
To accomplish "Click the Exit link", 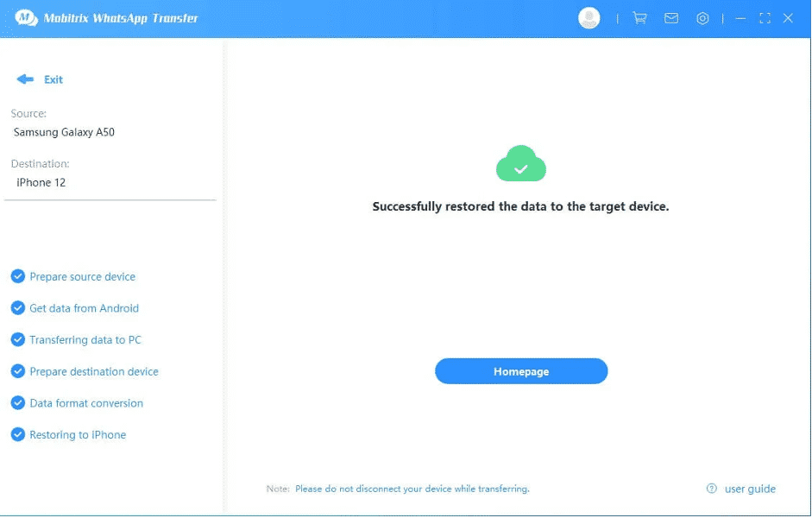I will point(54,79).
